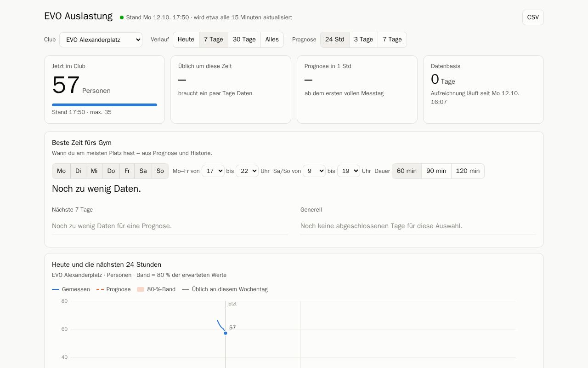Toggle the So weekday filter
588x368 pixels.
[x=160, y=171]
